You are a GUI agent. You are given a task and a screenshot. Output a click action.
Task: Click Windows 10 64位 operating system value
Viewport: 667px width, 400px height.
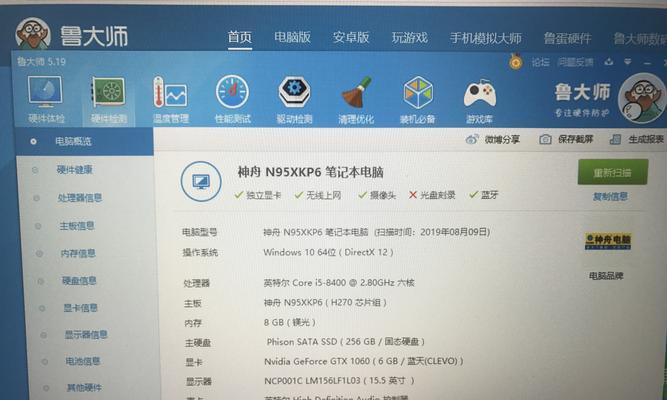pos(328,252)
